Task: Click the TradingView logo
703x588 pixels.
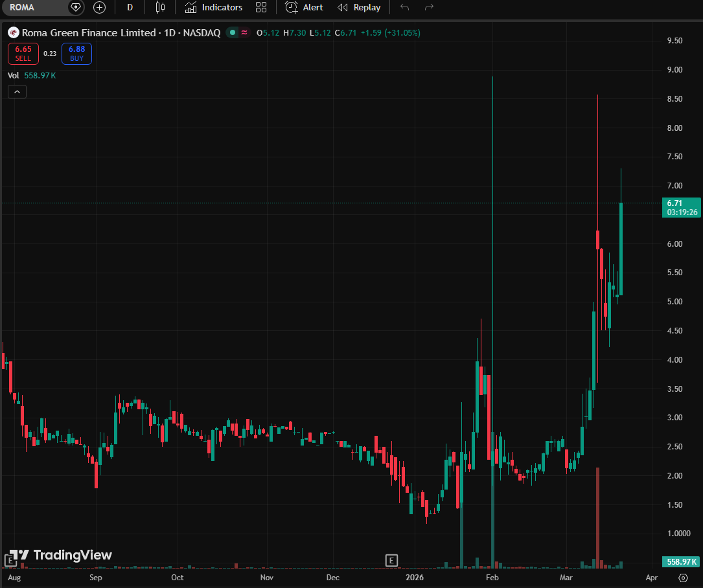Action: click(60, 555)
